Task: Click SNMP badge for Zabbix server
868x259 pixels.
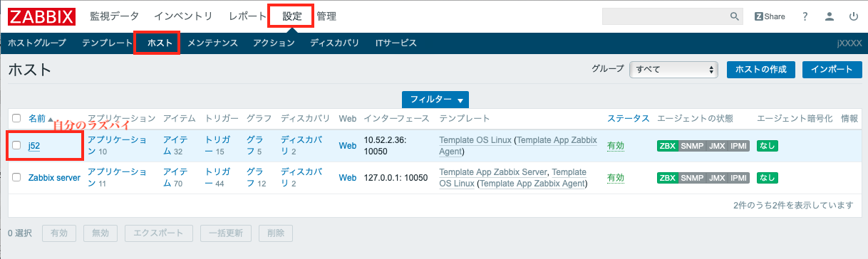Action: (692, 178)
